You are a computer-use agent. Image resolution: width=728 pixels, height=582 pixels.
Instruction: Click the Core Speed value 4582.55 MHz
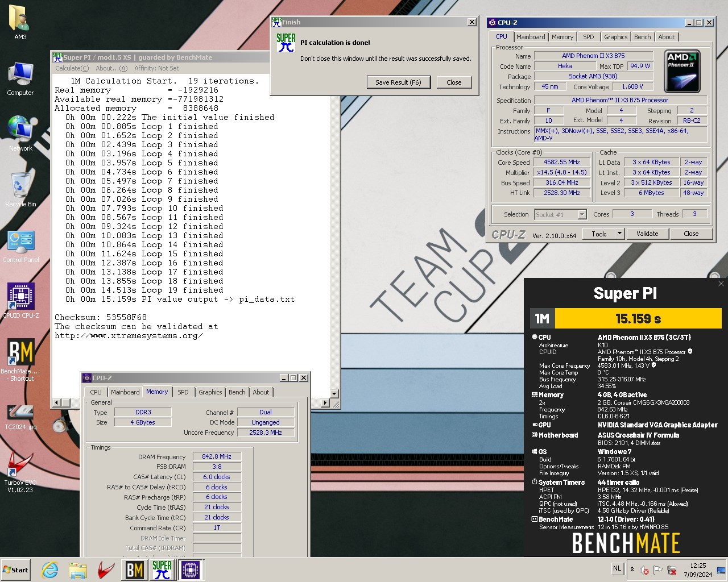[x=562, y=162]
